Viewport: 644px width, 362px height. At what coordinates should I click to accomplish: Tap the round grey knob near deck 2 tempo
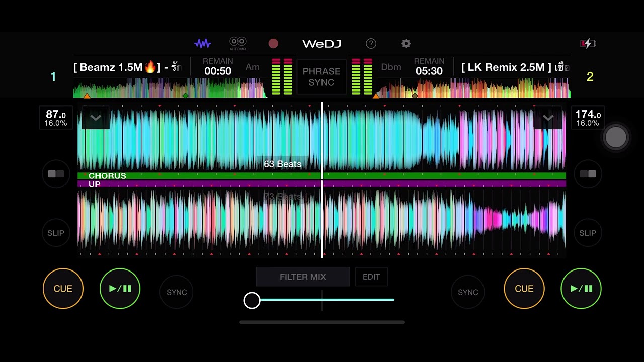tap(616, 137)
